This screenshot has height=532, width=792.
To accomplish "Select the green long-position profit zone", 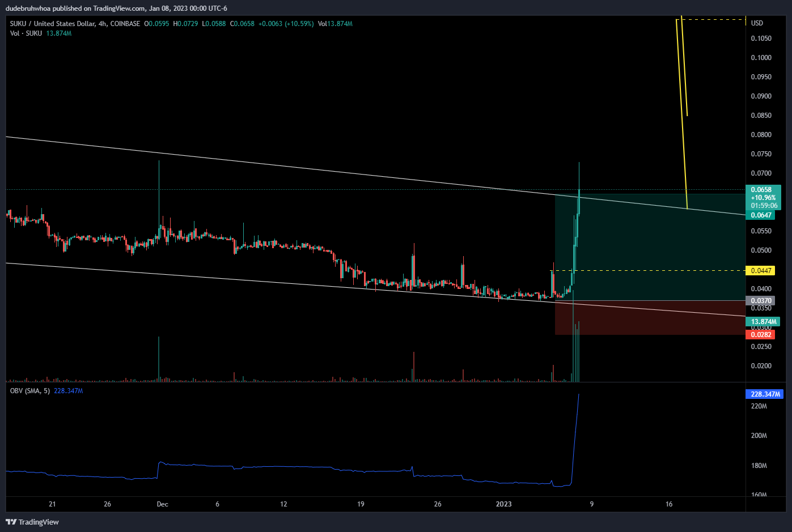I will pos(649,248).
